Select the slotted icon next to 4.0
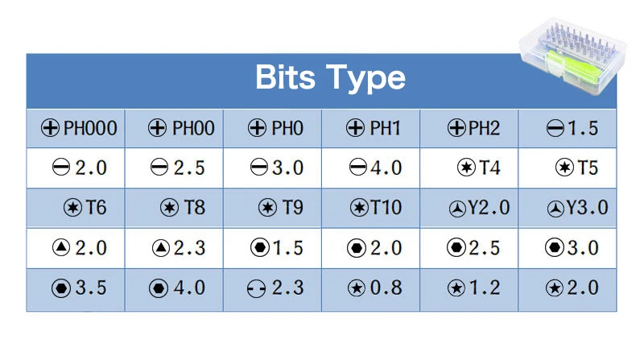Screen dimensions: 644x356 click(x=357, y=168)
